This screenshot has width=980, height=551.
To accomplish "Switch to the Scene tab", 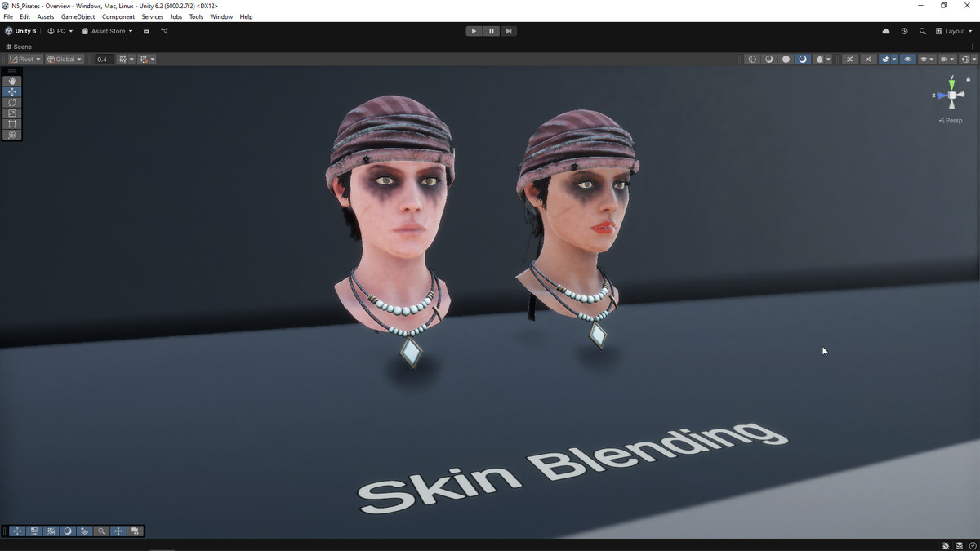I will (20, 47).
